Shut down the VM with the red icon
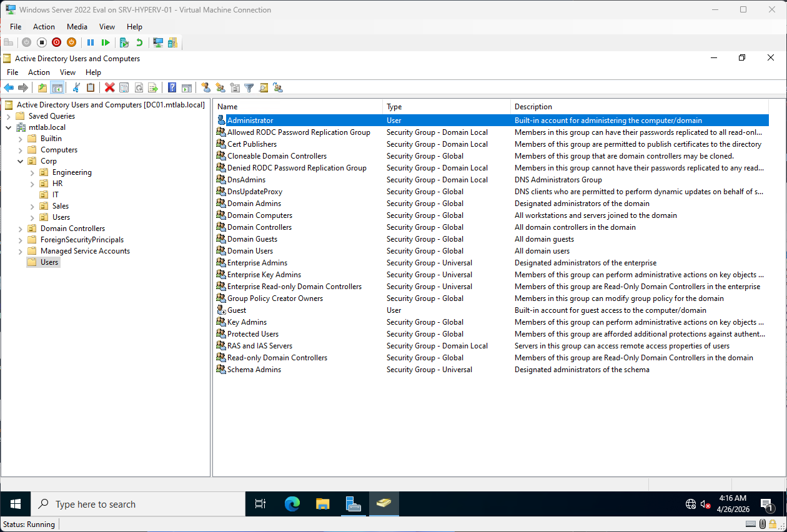Image resolution: width=787 pixels, height=532 pixels. [57, 42]
